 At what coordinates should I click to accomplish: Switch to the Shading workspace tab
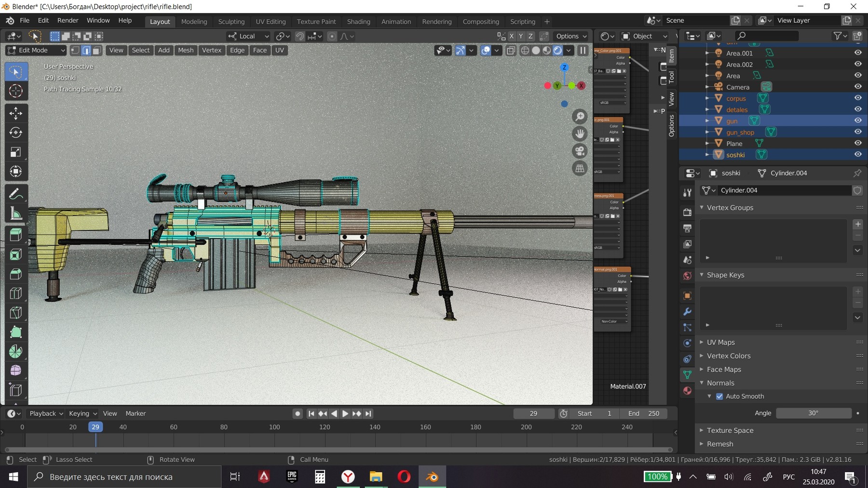(358, 22)
